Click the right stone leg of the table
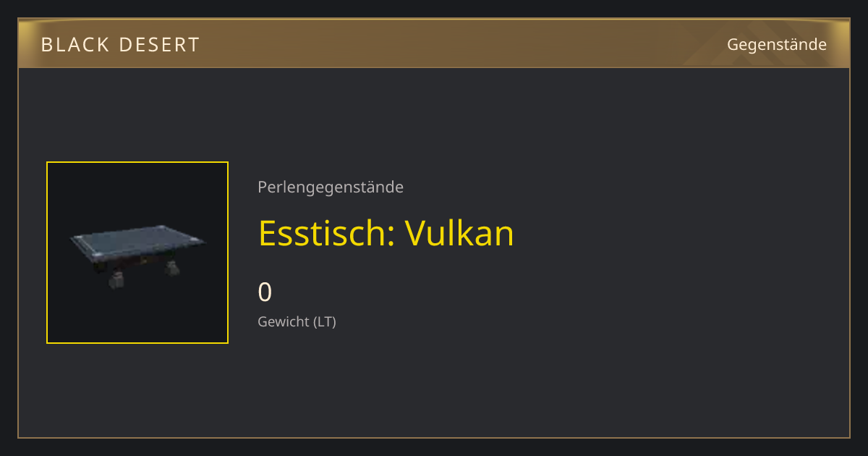The height and width of the screenshot is (456, 868). (172, 269)
